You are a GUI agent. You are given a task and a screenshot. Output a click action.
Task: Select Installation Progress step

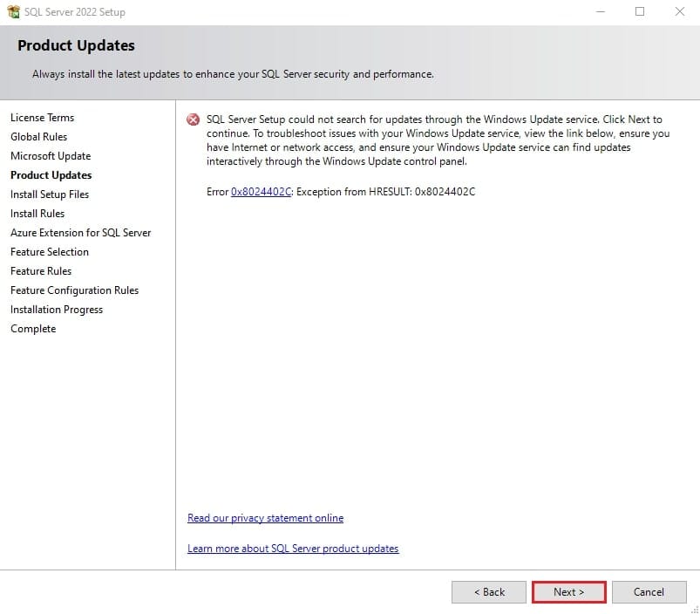[57, 310]
